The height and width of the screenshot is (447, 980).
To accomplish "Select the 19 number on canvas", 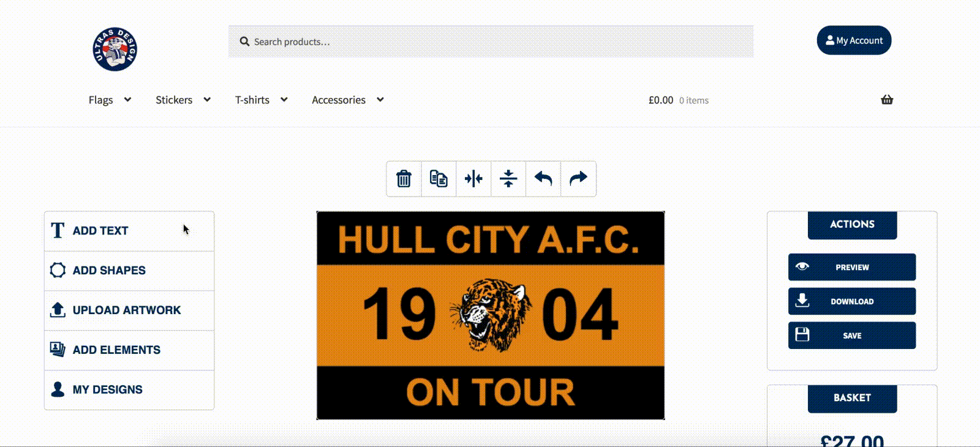I will [399, 314].
